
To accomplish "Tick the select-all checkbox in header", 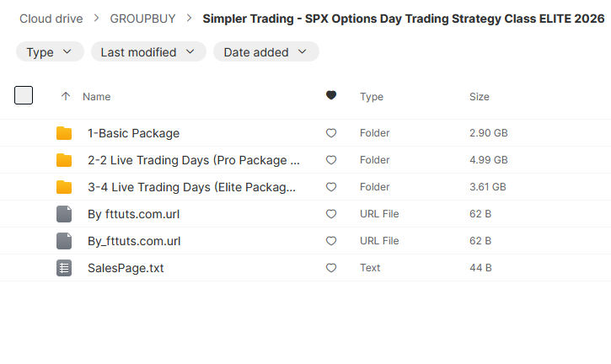I will pyautogui.click(x=24, y=95).
